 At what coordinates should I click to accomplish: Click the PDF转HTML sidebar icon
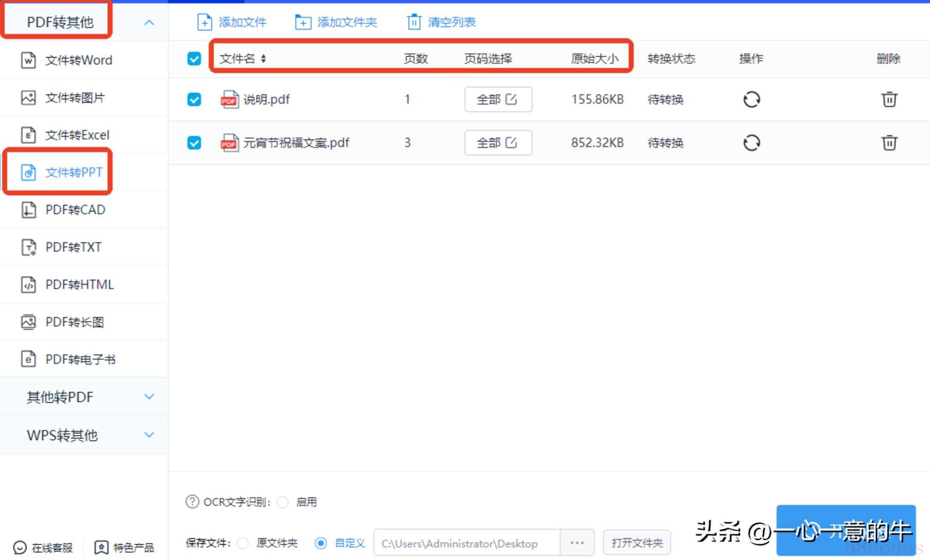[x=28, y=285]
